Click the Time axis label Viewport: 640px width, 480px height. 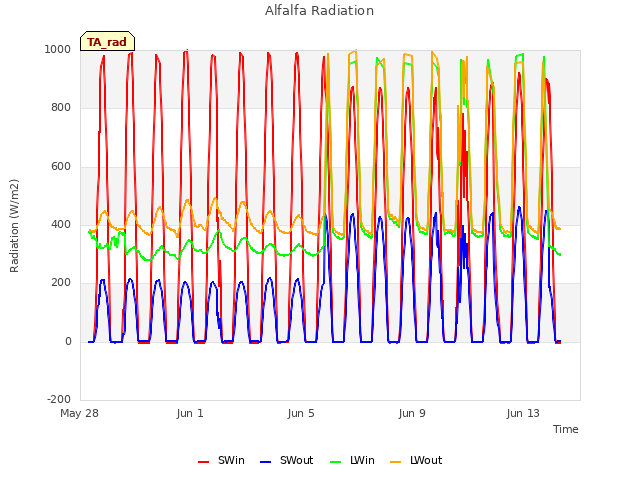pyautogui.click(x=566, y=429)
